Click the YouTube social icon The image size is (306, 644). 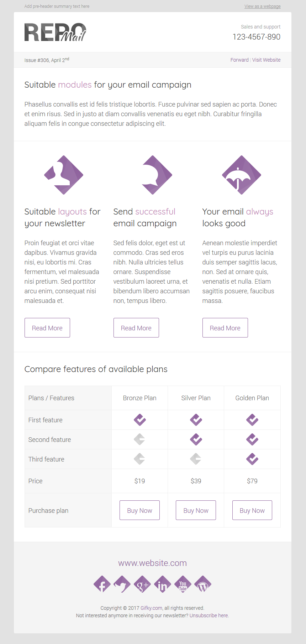pos(183,584)
